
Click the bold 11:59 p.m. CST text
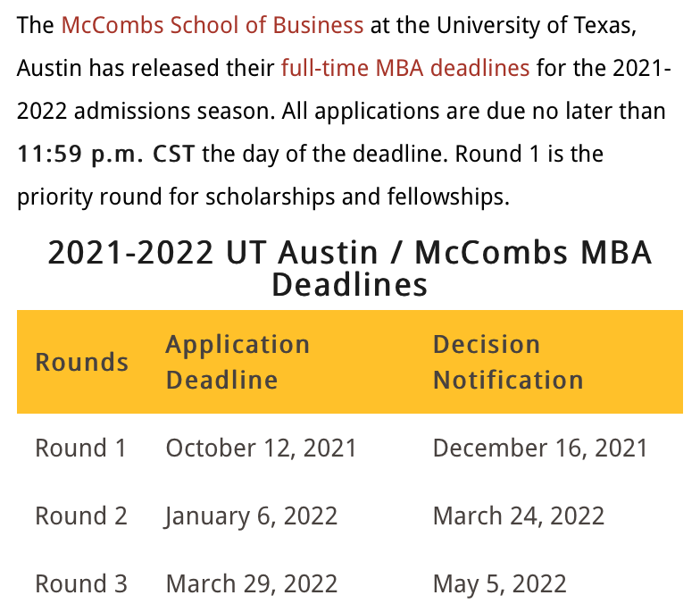tap(105, 154)
